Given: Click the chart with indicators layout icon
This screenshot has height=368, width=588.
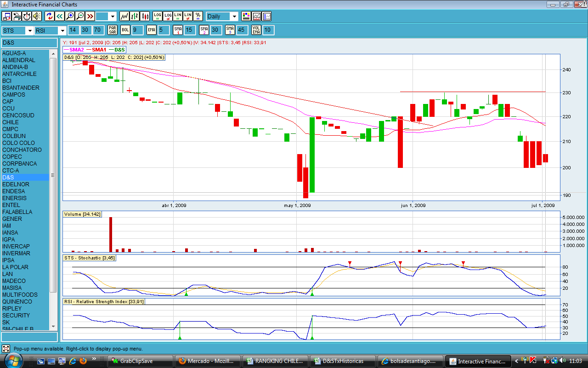Looking at the screenshot, I should (266, 17).
